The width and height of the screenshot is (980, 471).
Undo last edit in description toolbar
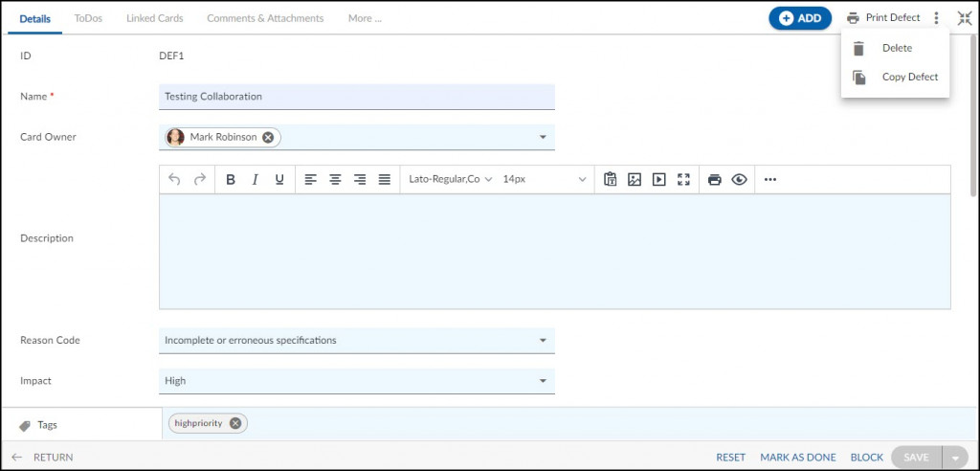pyautogui.click(x=174, y=180)
